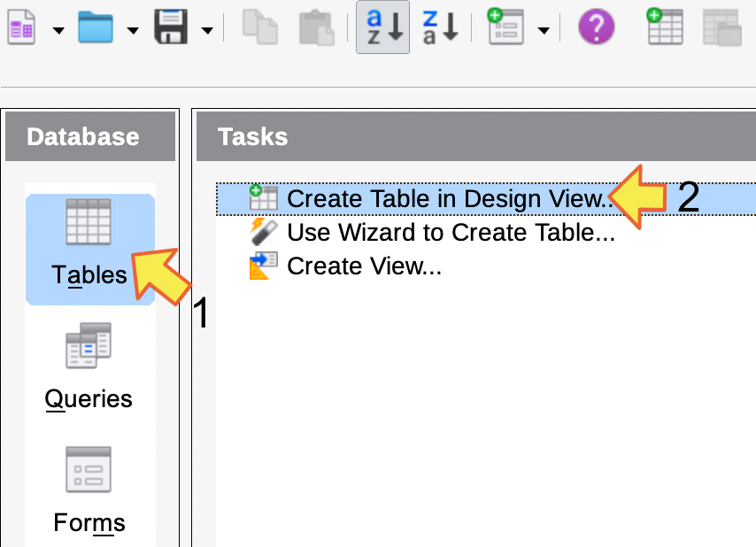Select Sort Descending z-a button
This screenshot has height=547, width=756.
pos(440,27)
